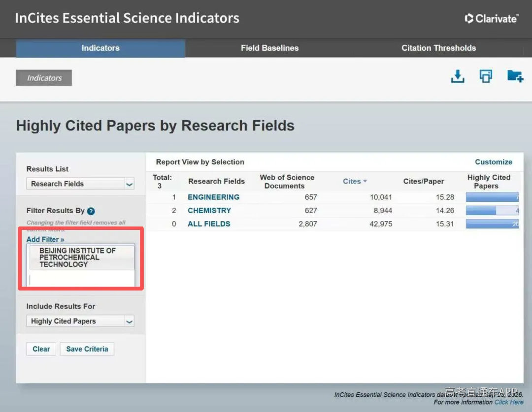Click the Web of Science Documents header

(287, 182)
